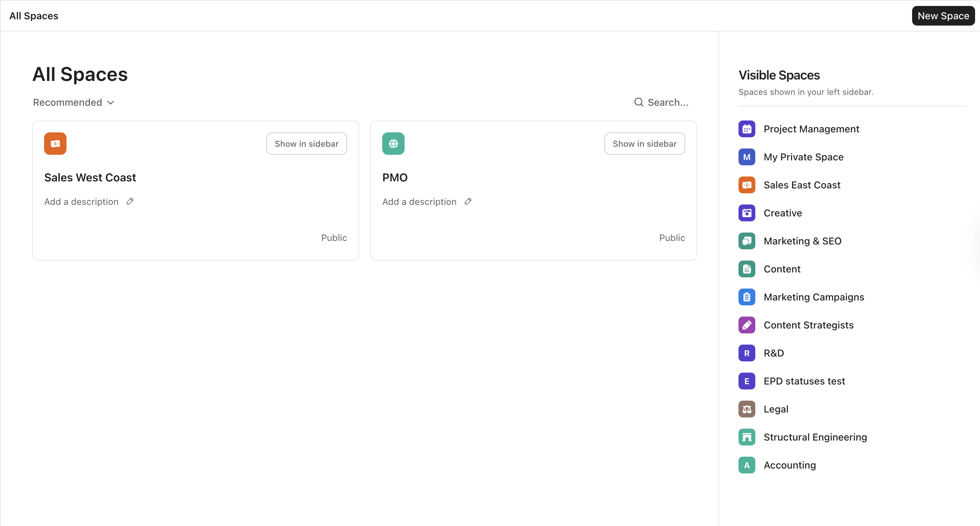Image resolution: width=980 pixels, height=526 pixels.
Task: Open the Marketing Campaigns space
Action: click(x=814, y=297)
